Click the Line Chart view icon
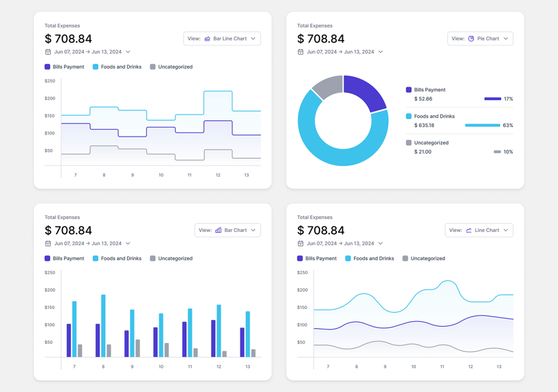This screenshot has height=392, width=558. point(469,230)
